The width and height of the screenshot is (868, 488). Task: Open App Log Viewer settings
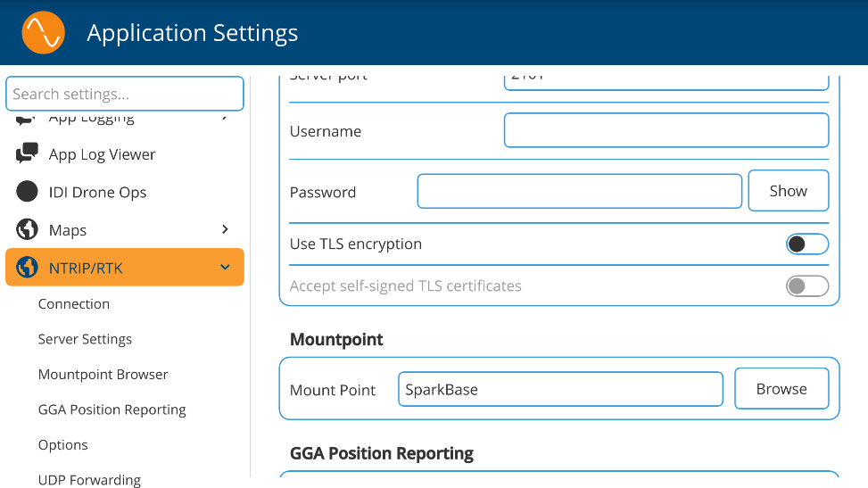[125, 154]
